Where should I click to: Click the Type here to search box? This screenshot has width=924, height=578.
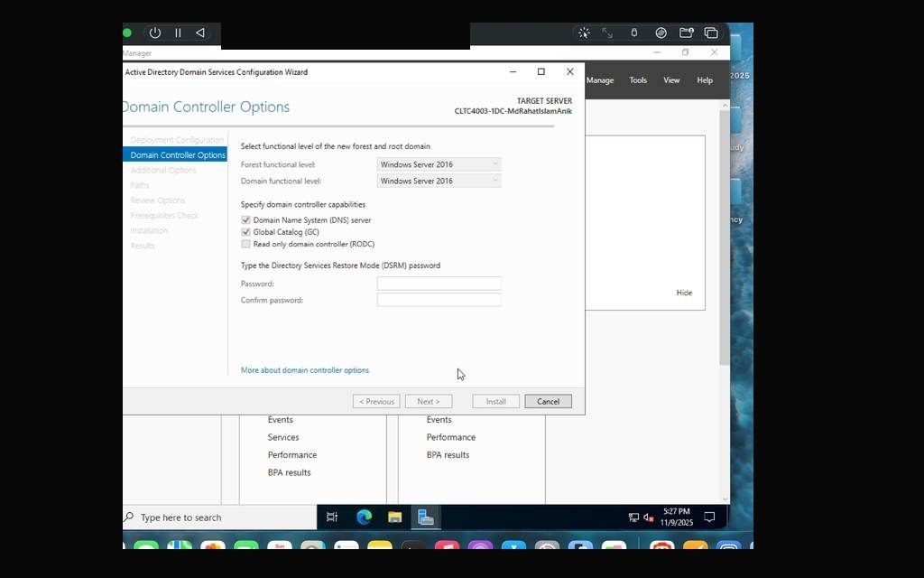[220, 517]
